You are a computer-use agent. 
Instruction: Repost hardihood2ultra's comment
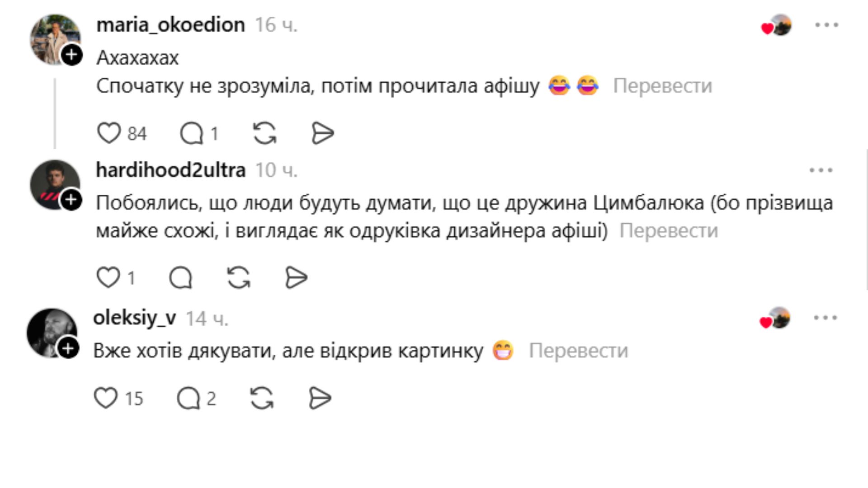239,277
